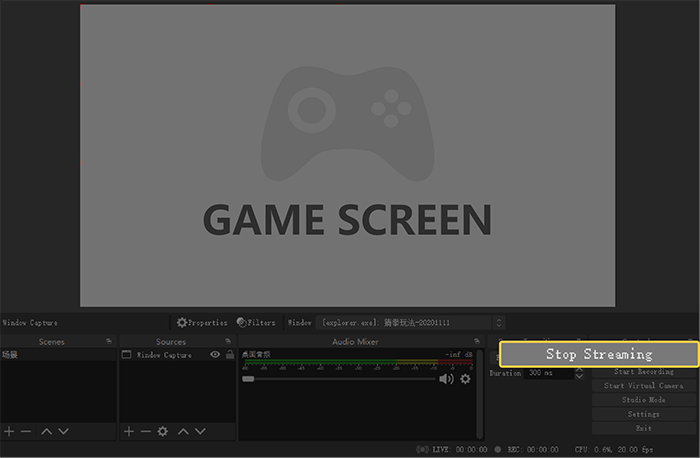Open source properties gear in Sources panel
700x458 pixels.
click(x=163, y=431)
